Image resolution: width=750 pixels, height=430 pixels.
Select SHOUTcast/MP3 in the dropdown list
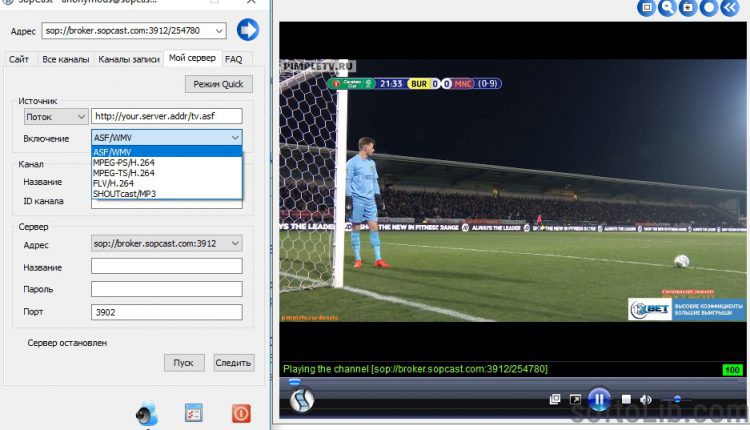coord(167,194)
